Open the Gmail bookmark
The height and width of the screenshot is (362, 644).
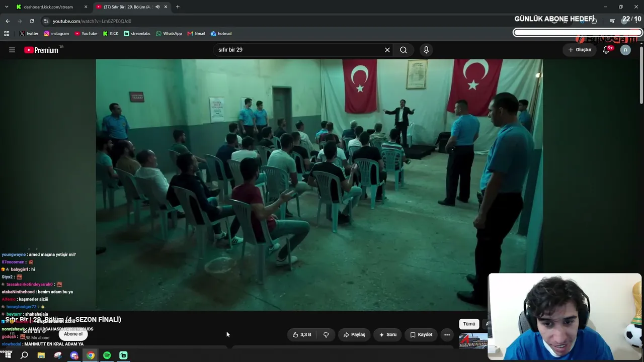[x=196, y=34]
